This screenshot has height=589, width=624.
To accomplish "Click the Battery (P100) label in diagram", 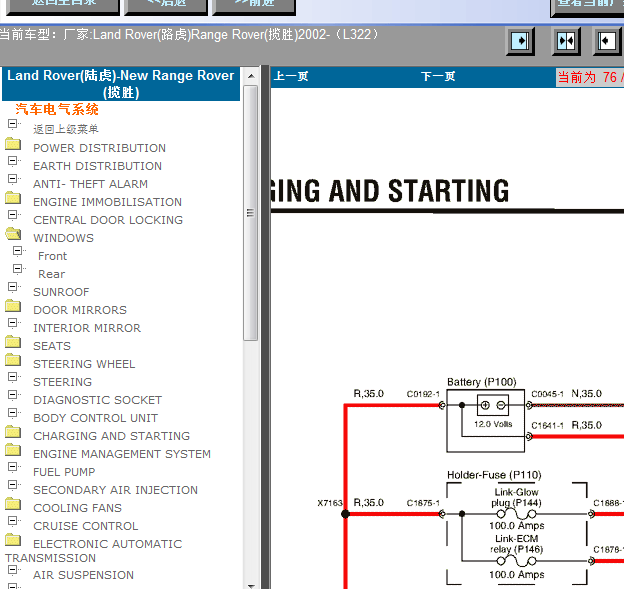I will pyautogui.click(x=482, y=382).
